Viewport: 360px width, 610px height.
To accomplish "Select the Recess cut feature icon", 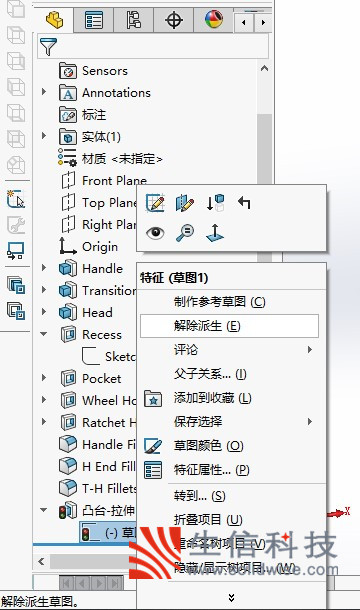I will tap(68, 335).
